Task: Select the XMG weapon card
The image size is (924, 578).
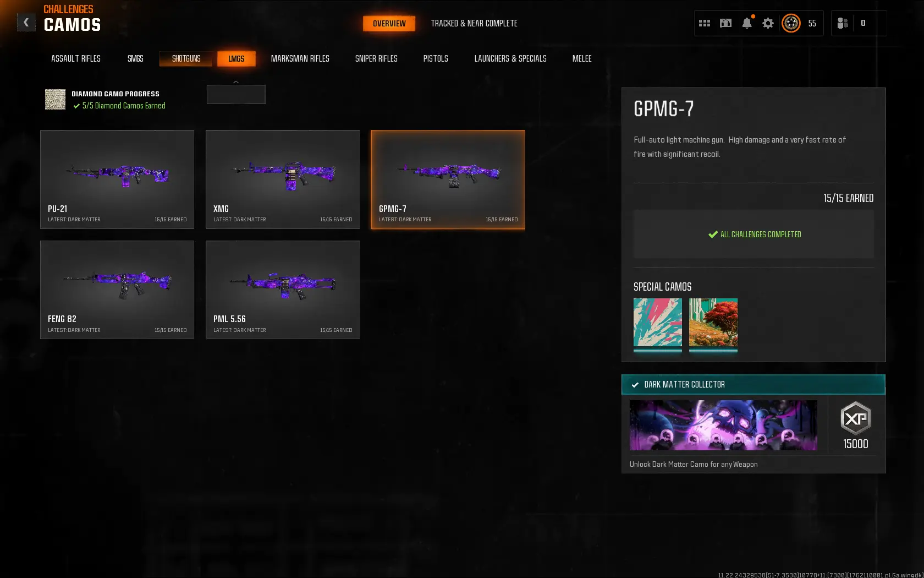Action: click(x=282, y=179)
